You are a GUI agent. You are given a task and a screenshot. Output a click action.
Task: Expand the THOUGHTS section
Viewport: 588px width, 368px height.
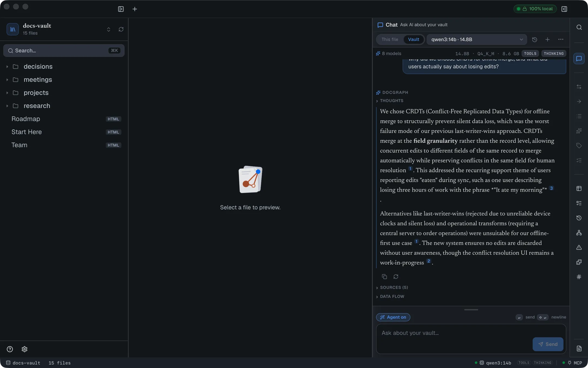pyautogui.click(x=390, y=101)
